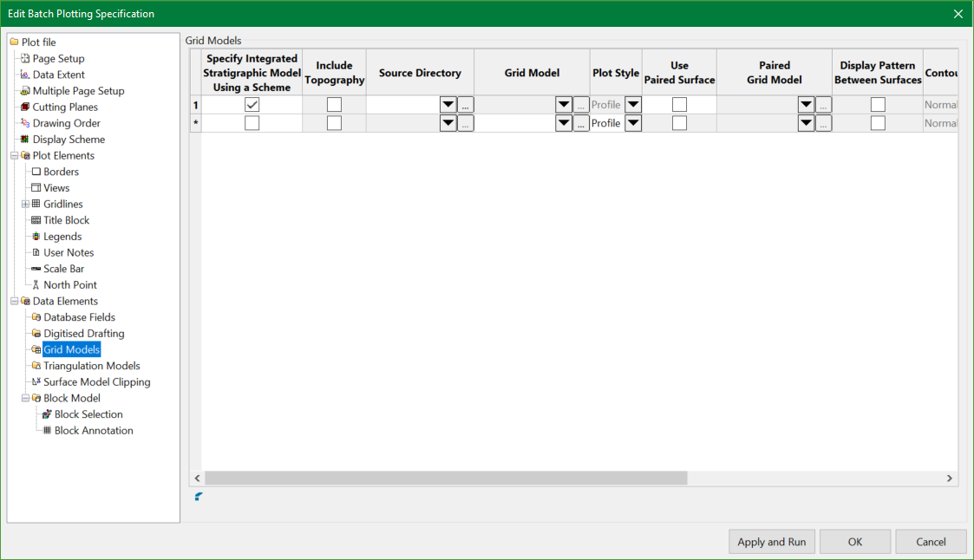Screen dimensions: 974x560
Task: Select Title Block in the tree
Action: tap(67, 220)
